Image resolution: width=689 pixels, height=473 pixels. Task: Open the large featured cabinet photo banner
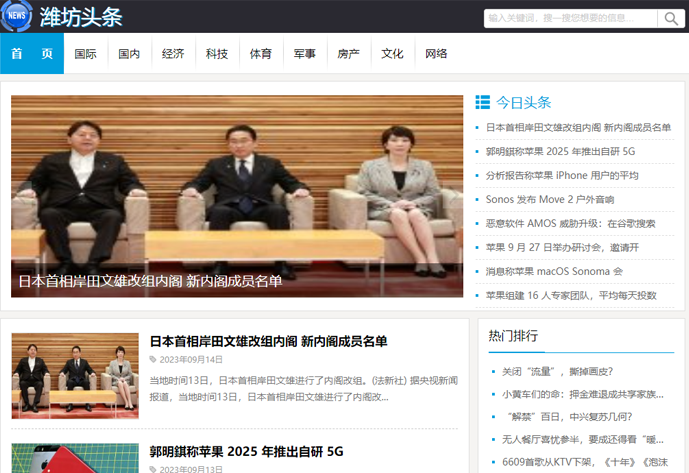point(237,196)
